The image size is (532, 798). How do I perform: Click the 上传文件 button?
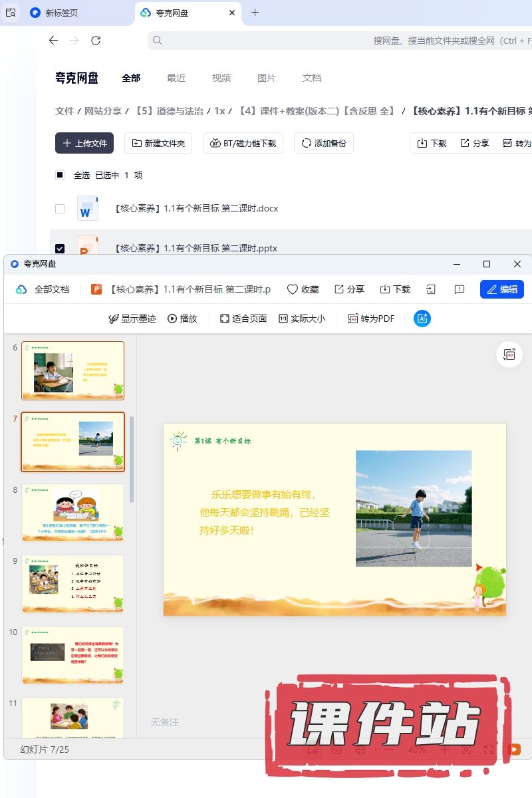(x=84, y=143)
